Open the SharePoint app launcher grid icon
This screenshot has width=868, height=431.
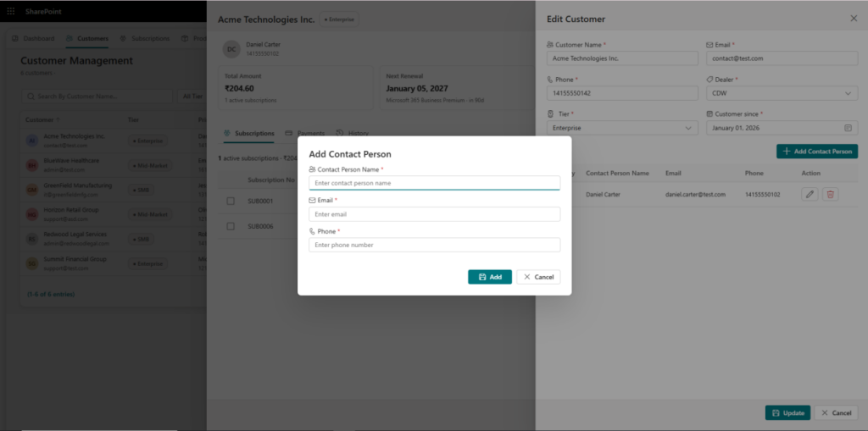(11, 11)
